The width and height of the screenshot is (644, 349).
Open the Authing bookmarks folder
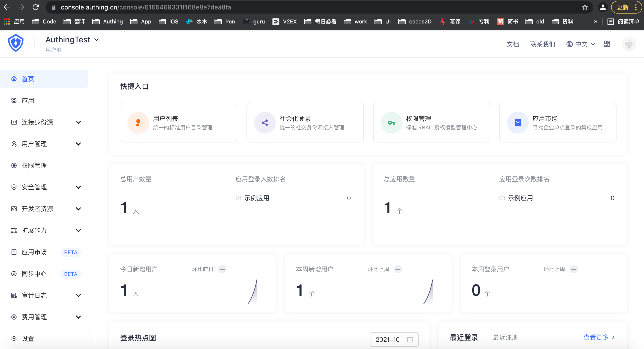tap(108, 21)
